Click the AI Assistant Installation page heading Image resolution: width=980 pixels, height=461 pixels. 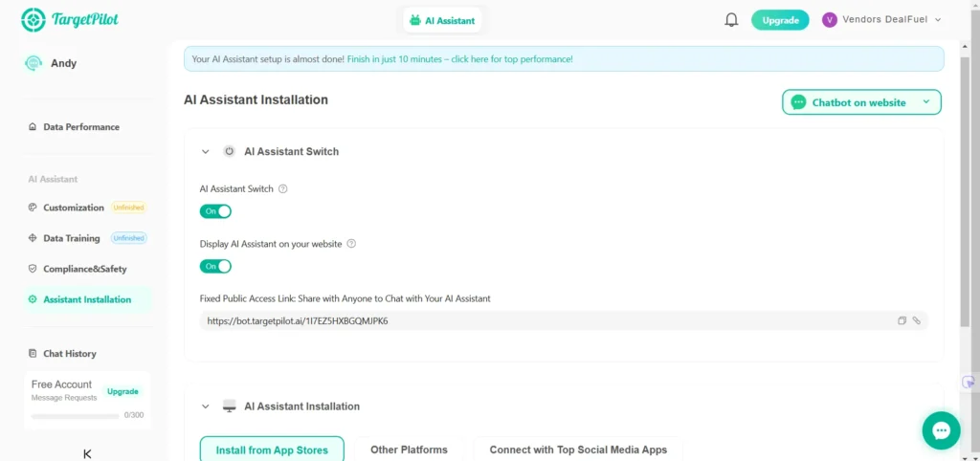(256, 99)
